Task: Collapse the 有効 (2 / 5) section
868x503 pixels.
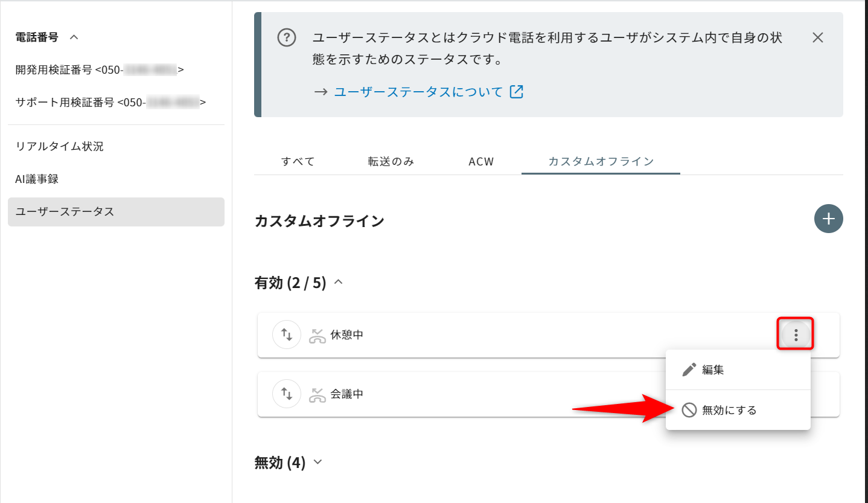Action: tap(339, 282)
